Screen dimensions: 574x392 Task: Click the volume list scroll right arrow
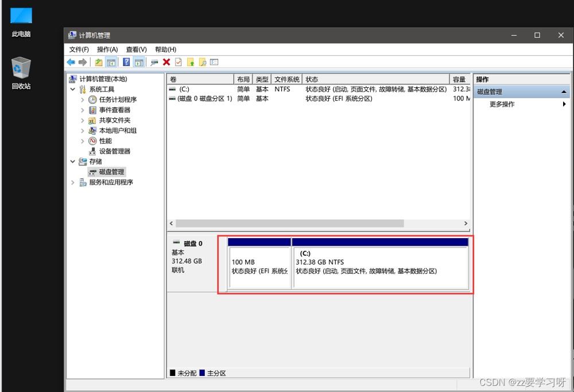point(466,224)
